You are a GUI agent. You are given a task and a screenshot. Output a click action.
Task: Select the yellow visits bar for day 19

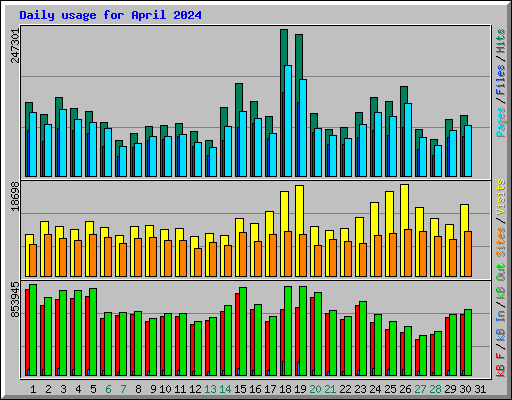(x=299, y=210)
